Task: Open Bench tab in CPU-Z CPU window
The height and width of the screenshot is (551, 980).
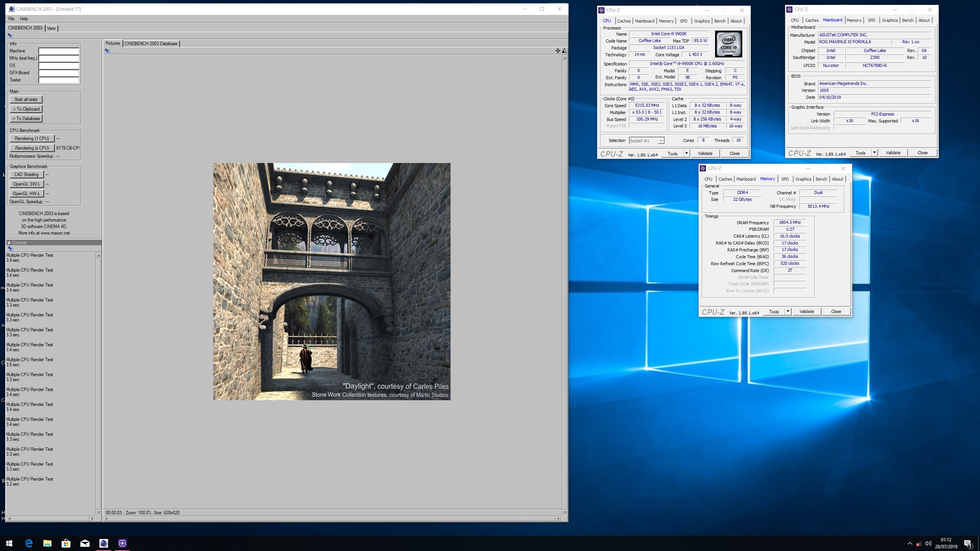Action: [720, 21]
